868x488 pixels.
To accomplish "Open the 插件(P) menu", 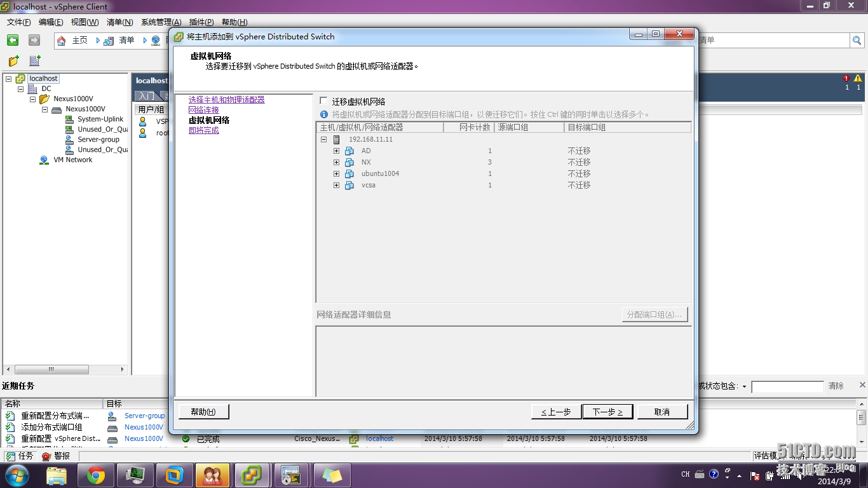I will (x=201, y=22).
